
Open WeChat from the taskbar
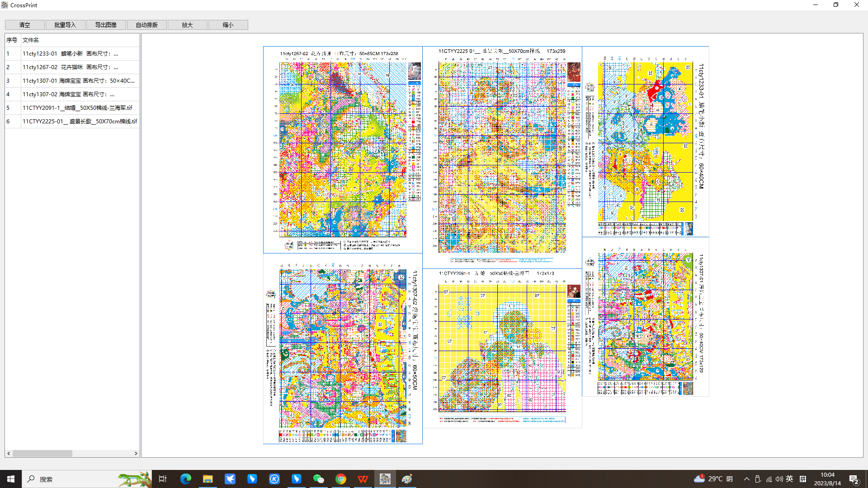click(x=319, y=479)
